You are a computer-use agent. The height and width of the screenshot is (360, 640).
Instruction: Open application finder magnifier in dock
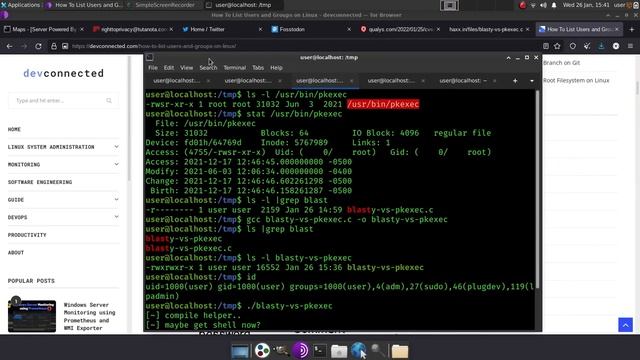point(378,351)
